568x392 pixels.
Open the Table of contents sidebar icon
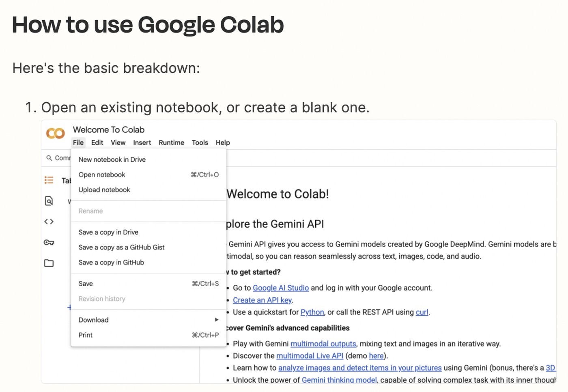(x=49, y=180)
